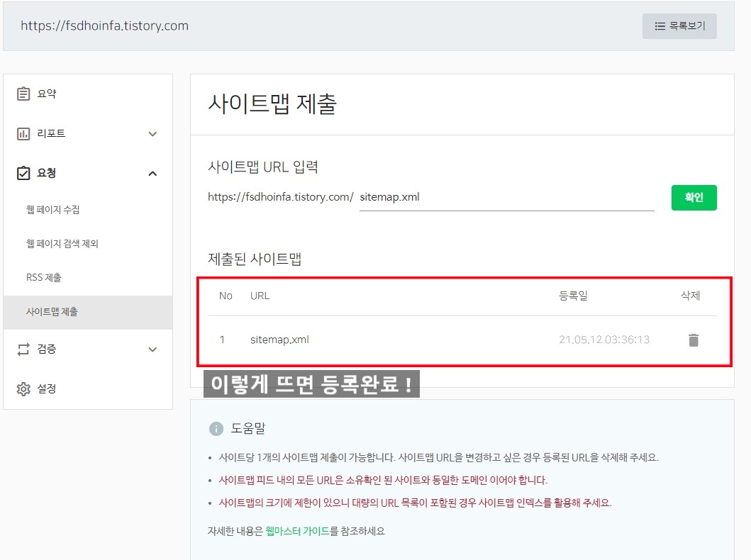
Task: Click the 설정 gear icon
Action: 23,388
